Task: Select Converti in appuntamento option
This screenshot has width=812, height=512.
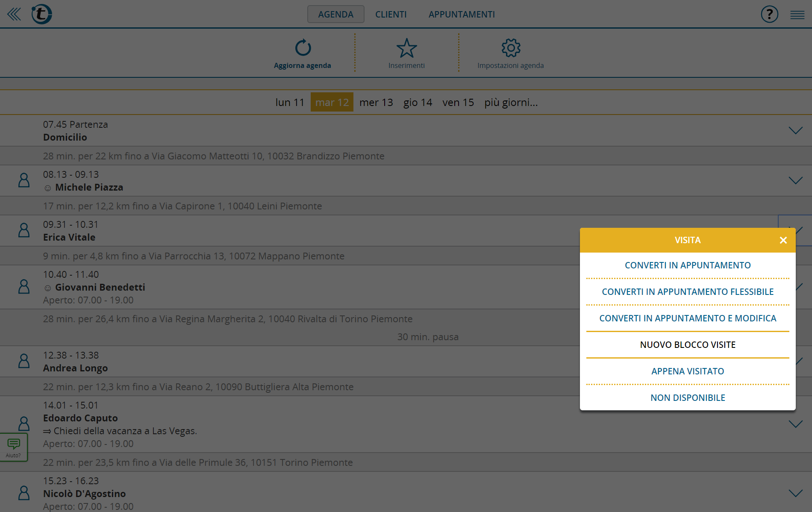Action: pos(687,265)
